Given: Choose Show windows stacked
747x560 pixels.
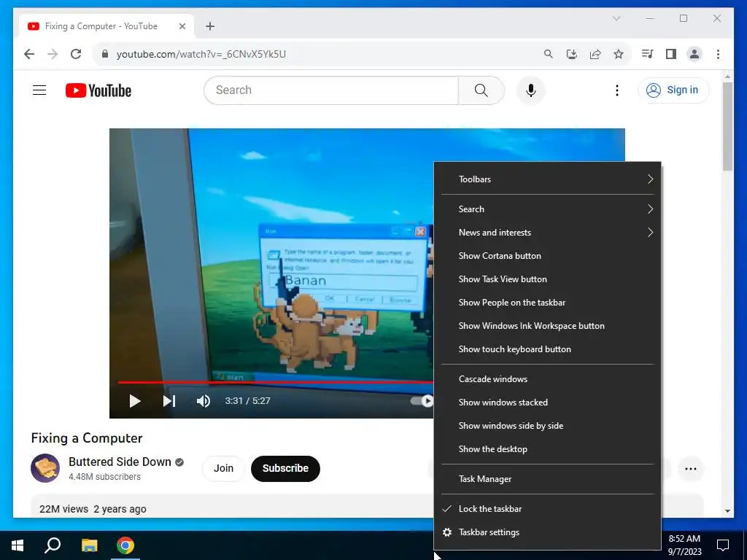Looking at the screenshot, I should point(547,402).
